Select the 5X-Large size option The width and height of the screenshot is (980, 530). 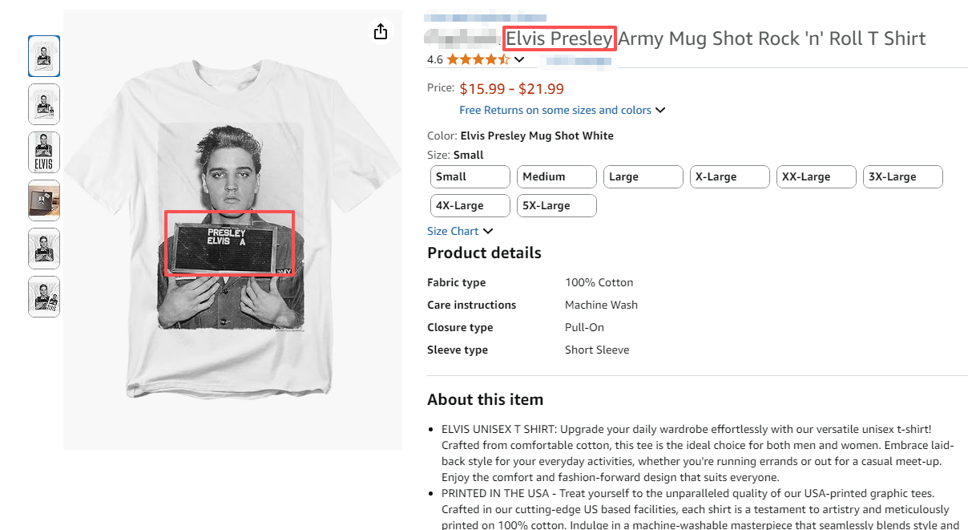pyautogui.click(x=556, y=205)
